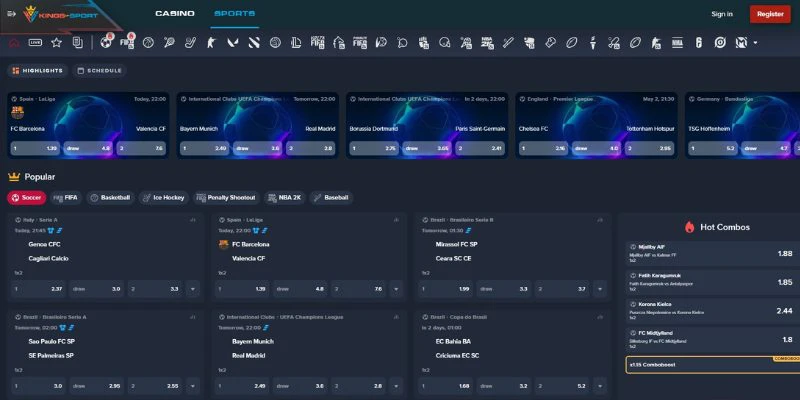Click the Register button
This screenshot has height=400, width=800.
click(770, 14)
